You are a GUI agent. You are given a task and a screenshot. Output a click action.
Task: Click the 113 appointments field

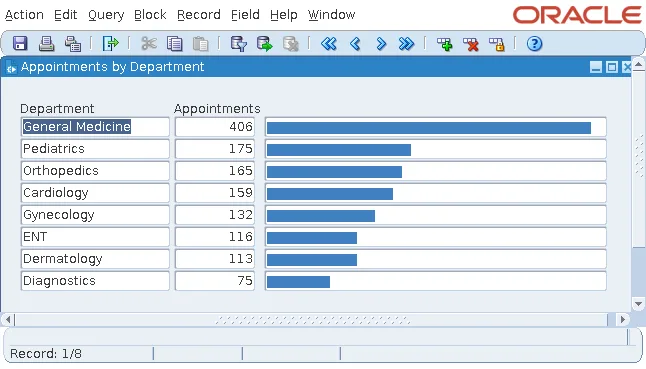(x=215, y=259)
